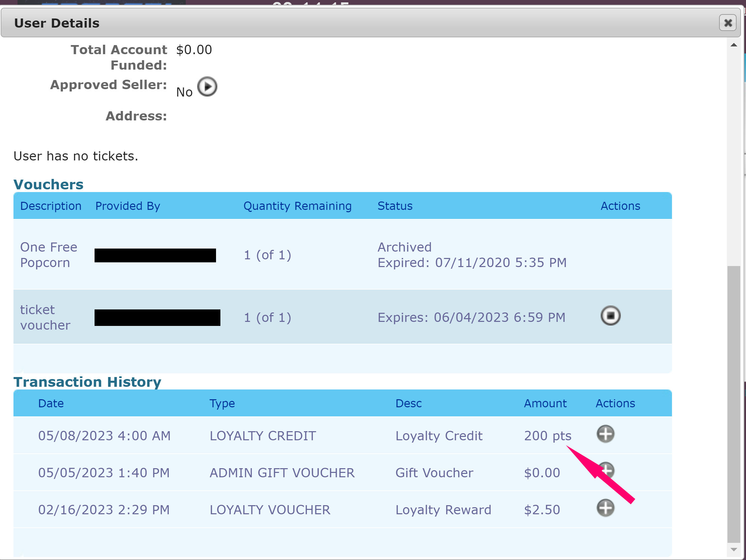Expand the Loyalty Reward transaction plus icon
The image size is (746, 560).
pyautogui.click(x=605, y=508)
